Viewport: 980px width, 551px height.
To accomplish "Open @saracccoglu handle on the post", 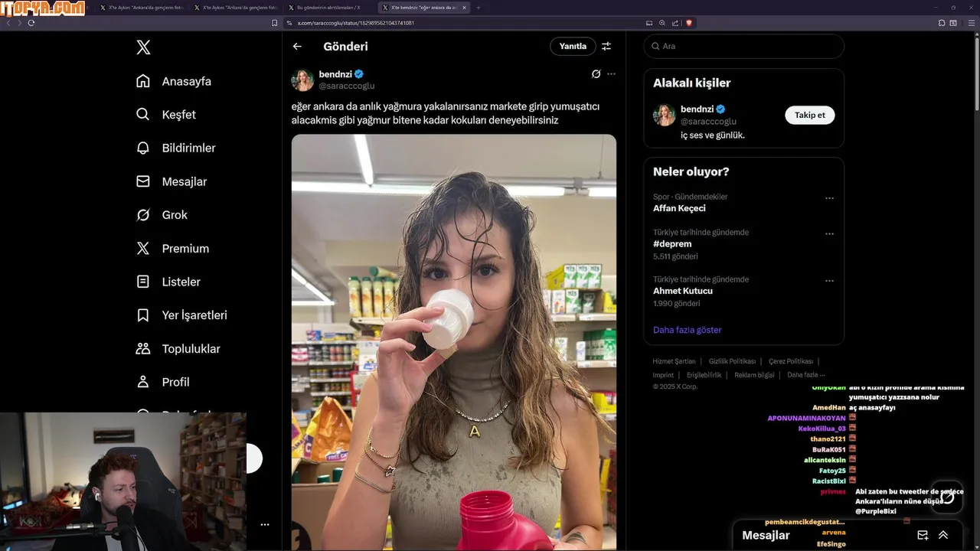I will (x=347, y=86).
